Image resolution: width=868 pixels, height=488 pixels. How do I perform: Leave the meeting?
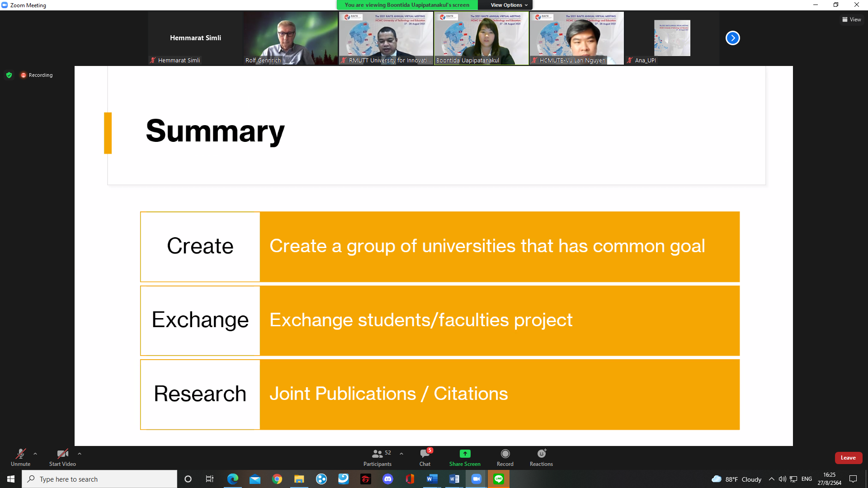pos(848,458)
